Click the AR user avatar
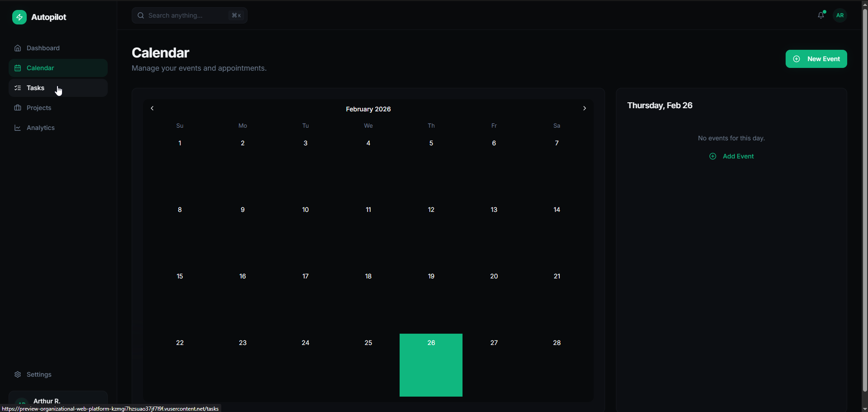 (840, 15)
